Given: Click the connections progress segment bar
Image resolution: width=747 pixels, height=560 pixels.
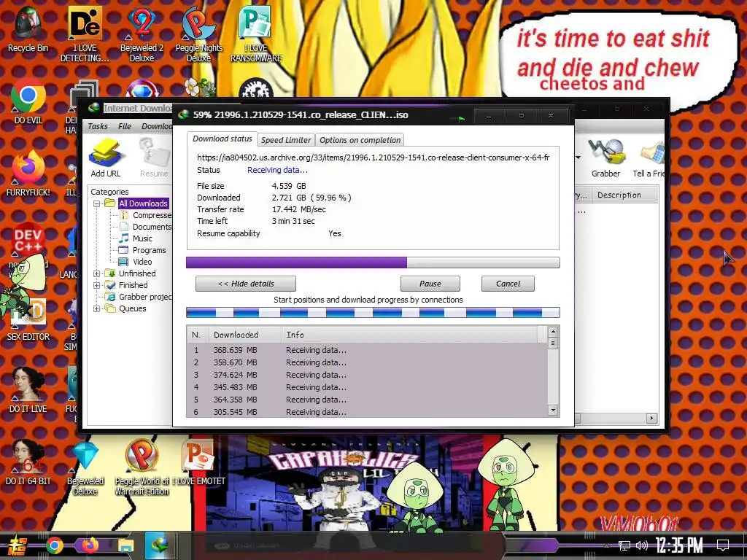Looking at the screenshot, I should (373, 313).
